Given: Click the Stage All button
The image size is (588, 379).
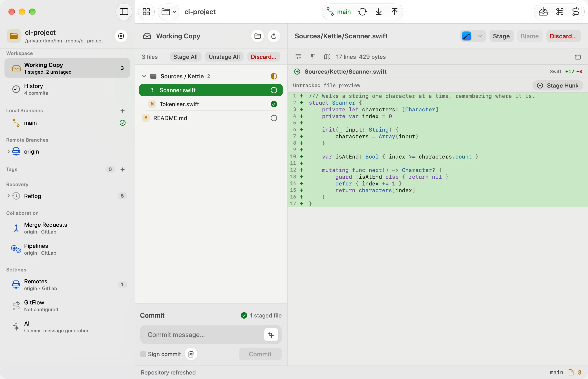Looking at the screenshot, I should point(185,57).
